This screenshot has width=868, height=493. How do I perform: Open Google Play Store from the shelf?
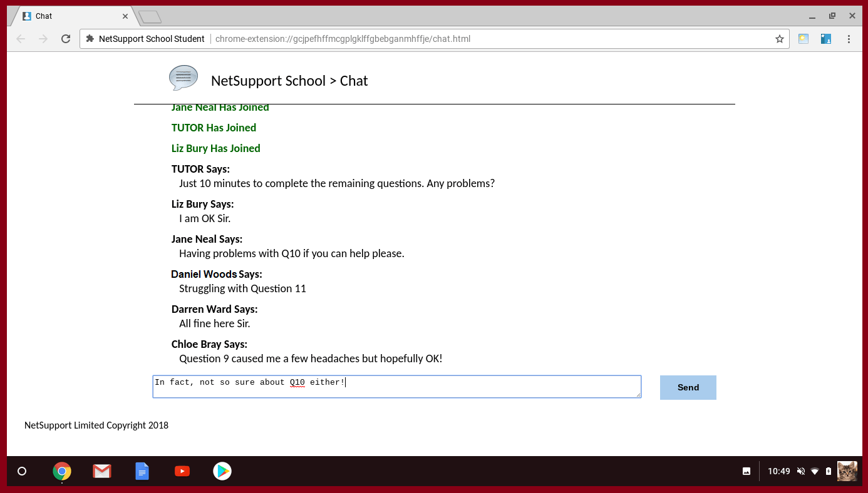(222, 471)
